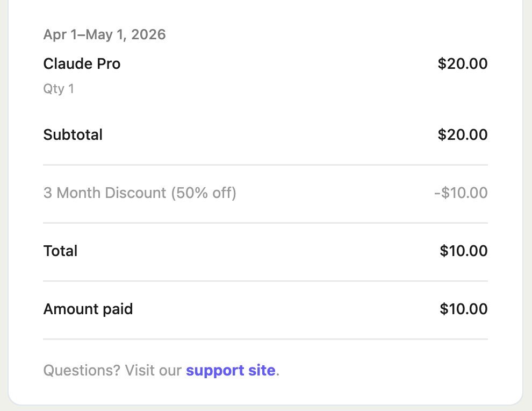Click the Qty 1 quantity text
Screen dimensions: 532x411
tap(59, 89)
